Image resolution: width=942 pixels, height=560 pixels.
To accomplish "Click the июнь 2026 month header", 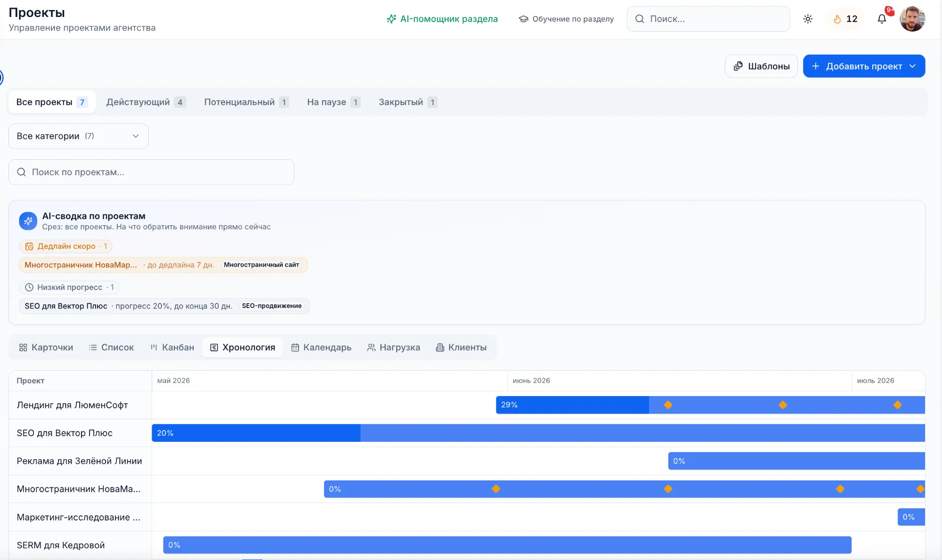I will 531,381.
